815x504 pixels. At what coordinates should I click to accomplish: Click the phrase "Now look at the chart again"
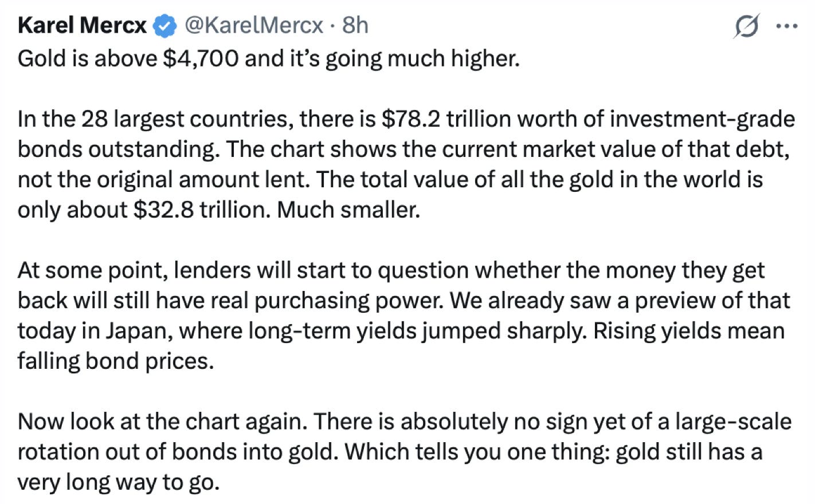(163, 422)
